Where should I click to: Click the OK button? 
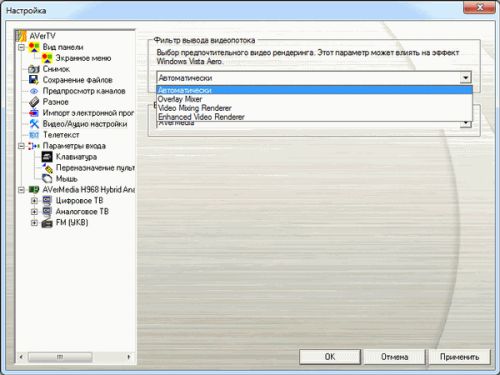click(x=330, y=357)
